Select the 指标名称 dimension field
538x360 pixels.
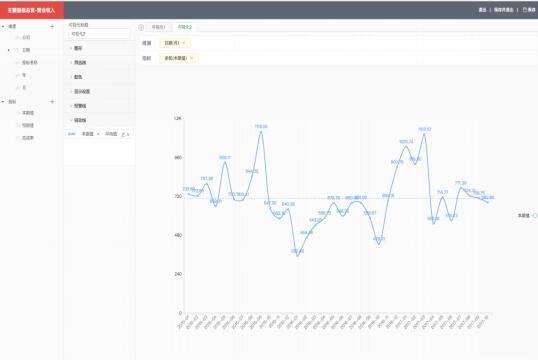30,62
